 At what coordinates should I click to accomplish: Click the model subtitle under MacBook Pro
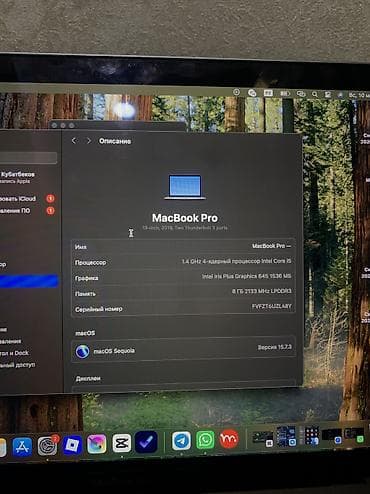pos(185,228)
